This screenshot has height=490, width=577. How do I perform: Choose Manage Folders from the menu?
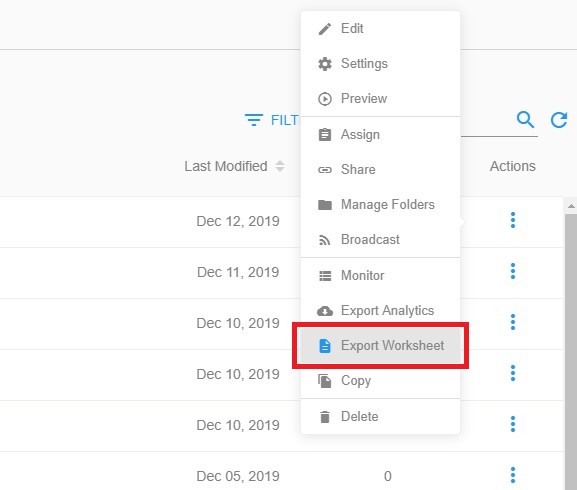[x=380, y=205]
